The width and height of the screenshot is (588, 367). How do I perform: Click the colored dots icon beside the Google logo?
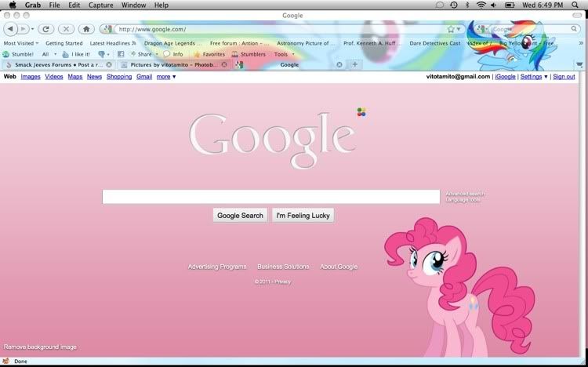pyautogui.click(x=361, y=112)
